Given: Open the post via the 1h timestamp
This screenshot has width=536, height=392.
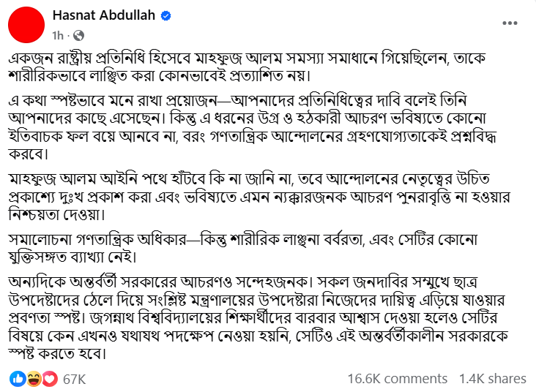Looking at the screenshot, I should [x=58, y=35].
